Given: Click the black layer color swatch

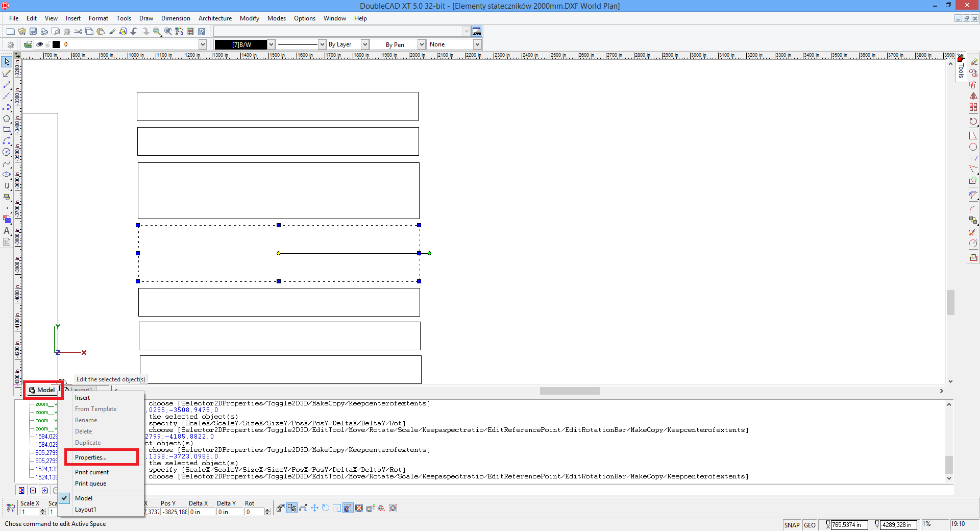Looking at the screenshot, I should 56,44.
